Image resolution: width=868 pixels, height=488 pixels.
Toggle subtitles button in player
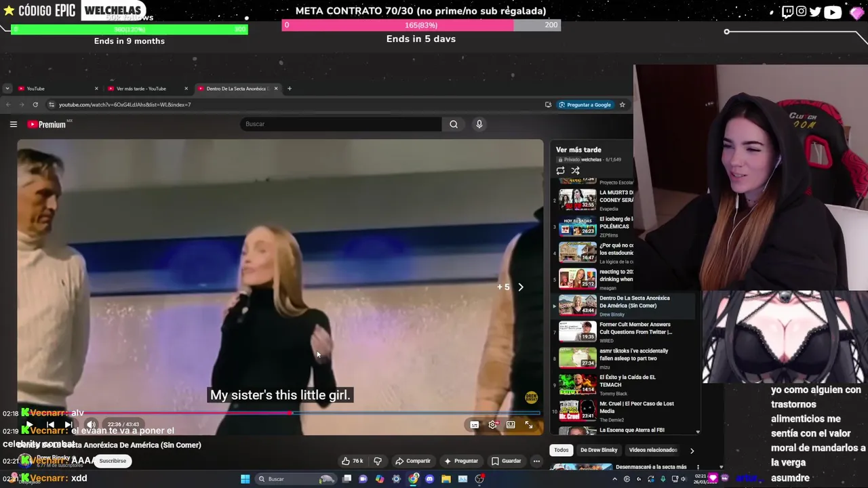(474, 425)
